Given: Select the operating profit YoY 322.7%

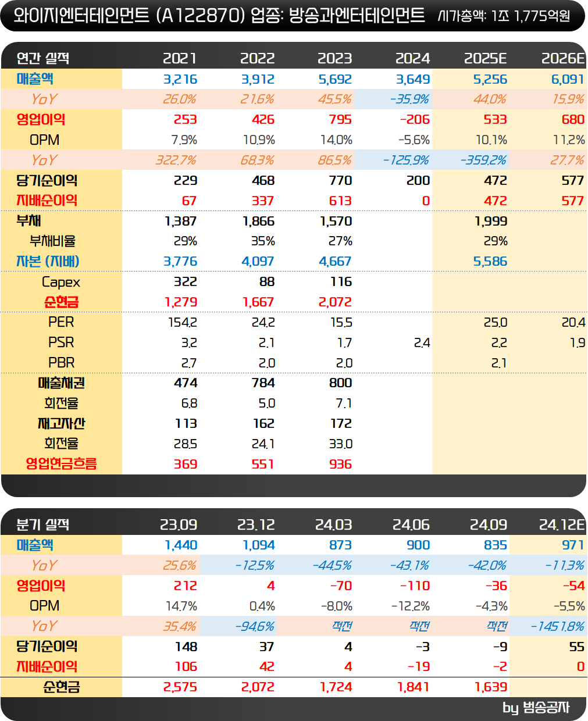Looking at the screenshot, I should (176, 160).
